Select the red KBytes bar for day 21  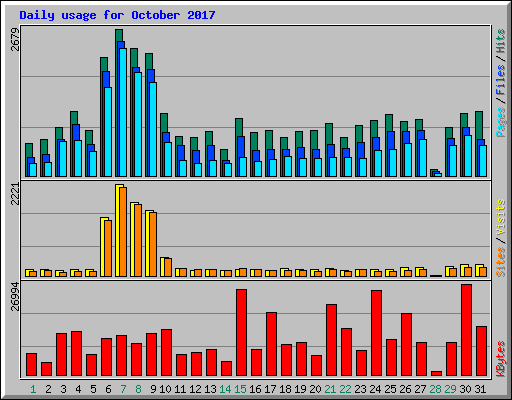331,340
